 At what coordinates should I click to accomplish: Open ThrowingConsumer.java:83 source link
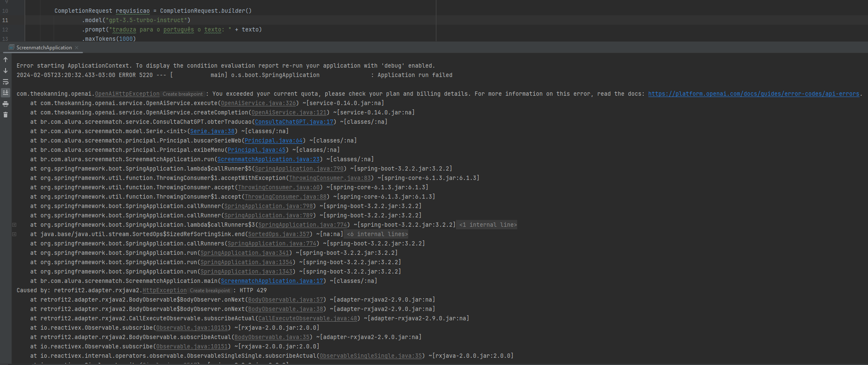(x=329, y=178)
